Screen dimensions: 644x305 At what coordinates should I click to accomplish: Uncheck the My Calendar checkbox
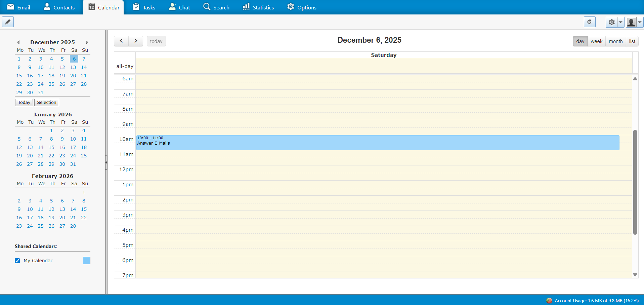[17, 261]
